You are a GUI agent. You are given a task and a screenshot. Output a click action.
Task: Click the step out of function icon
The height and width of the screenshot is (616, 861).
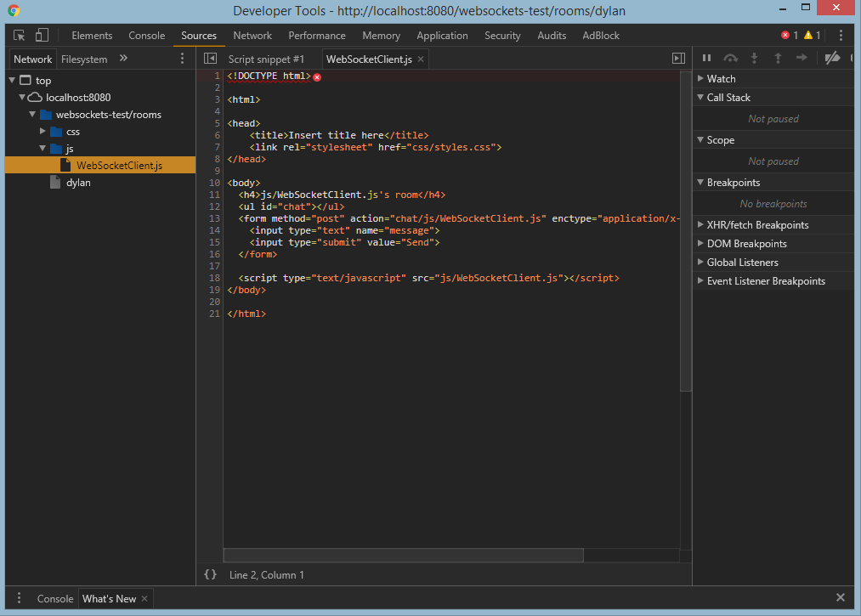click(x=778, y=58)
